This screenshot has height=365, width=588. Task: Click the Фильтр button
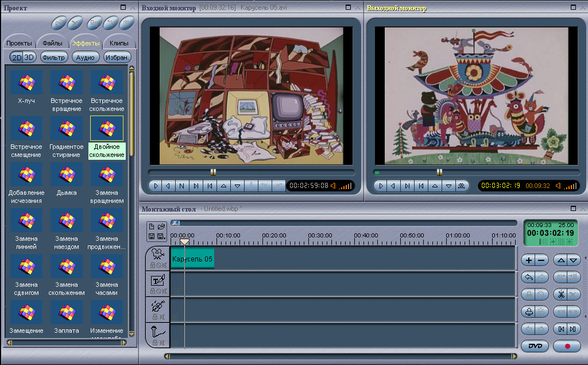pyautogui.click(x=53, y=57)
